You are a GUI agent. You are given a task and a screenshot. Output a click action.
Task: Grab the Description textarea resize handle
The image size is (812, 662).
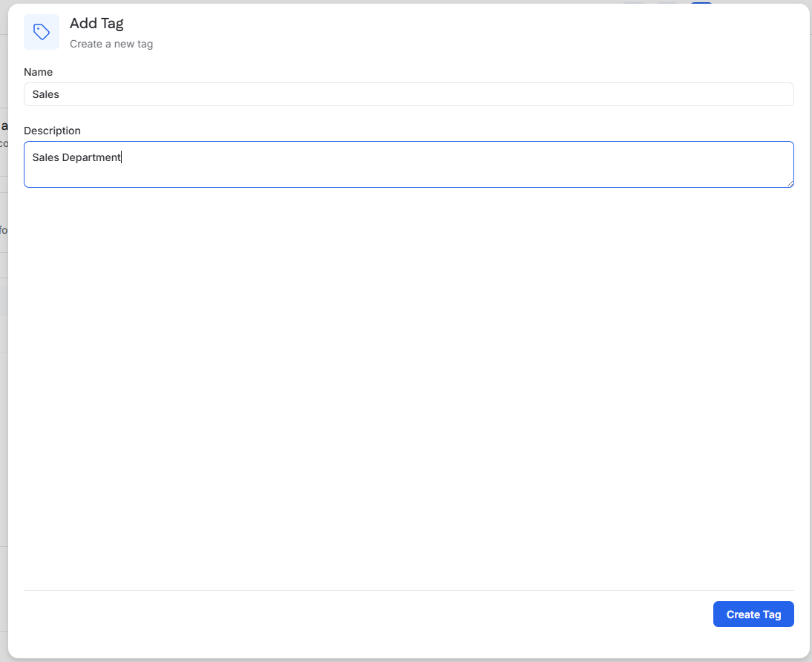[790, 183]
